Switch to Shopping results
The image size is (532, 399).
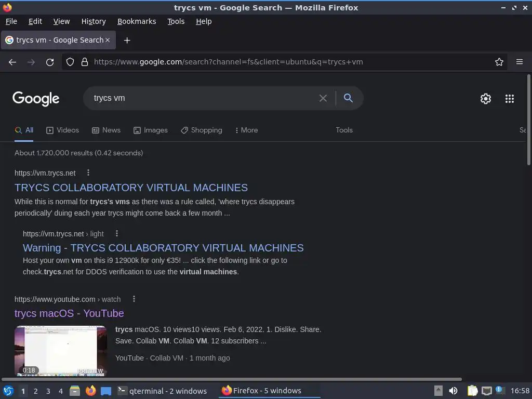pos(202,130)
